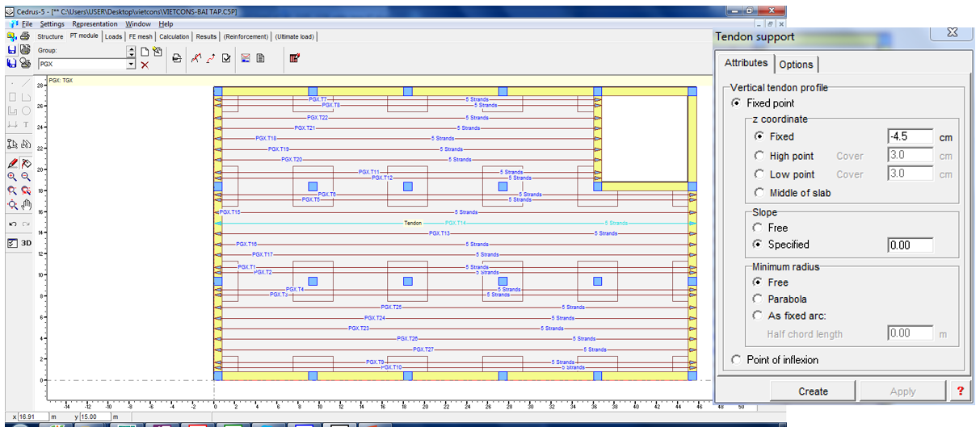
Task: Click the page-with-arrow icon left of tendon icons
Action: pos(177,58)
